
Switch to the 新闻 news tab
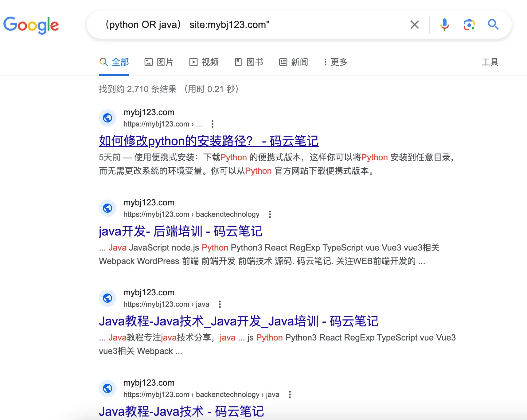click(x=293, y=62)
